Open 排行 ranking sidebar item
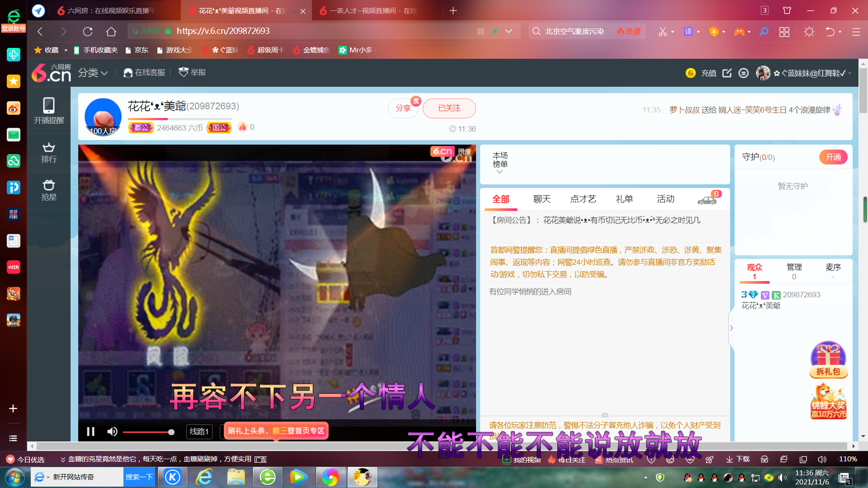 (x=49, y=153)
